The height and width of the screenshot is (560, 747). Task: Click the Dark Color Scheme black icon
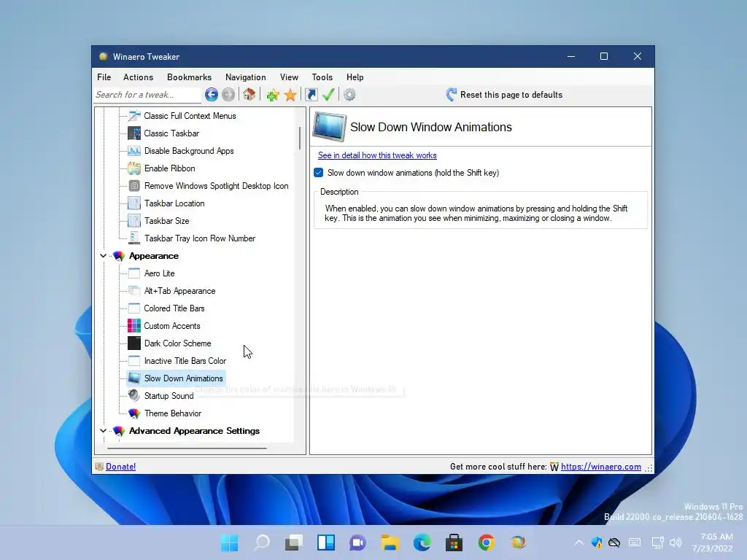pos(134,343)
